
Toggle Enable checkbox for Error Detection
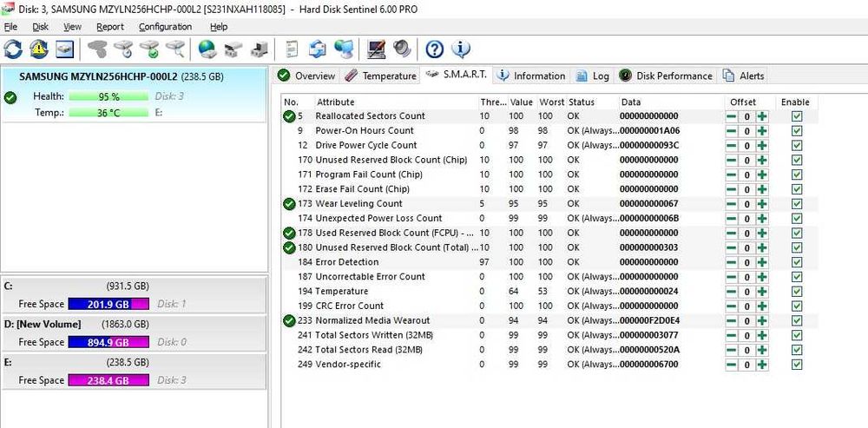point(797,262)
